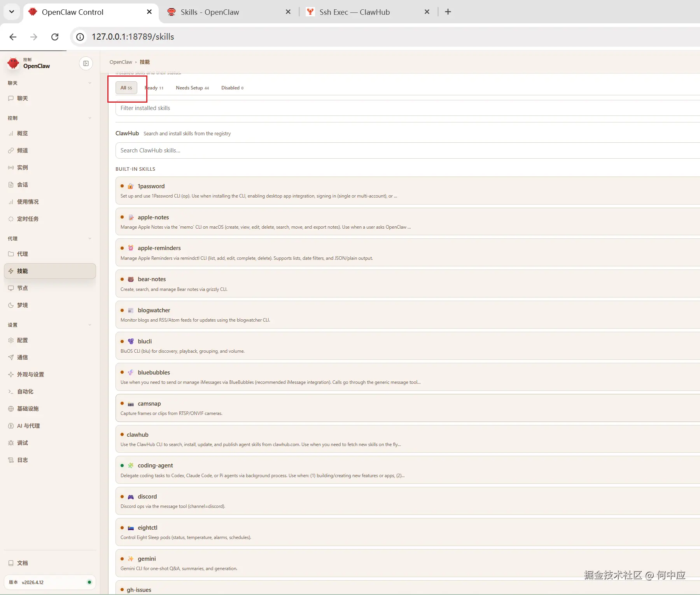The height and width of the screenshot is (595, 700).
Task: Open the 1password skill card
Action: tap(408, 191)
